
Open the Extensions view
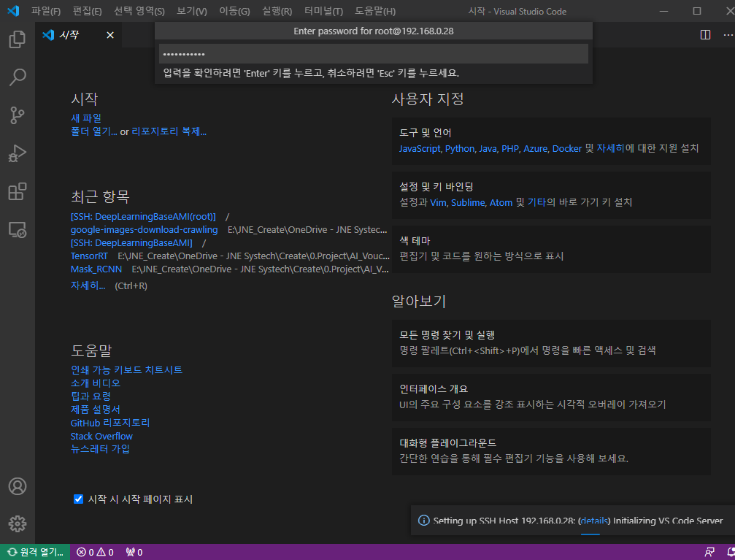tap(18, 191)
